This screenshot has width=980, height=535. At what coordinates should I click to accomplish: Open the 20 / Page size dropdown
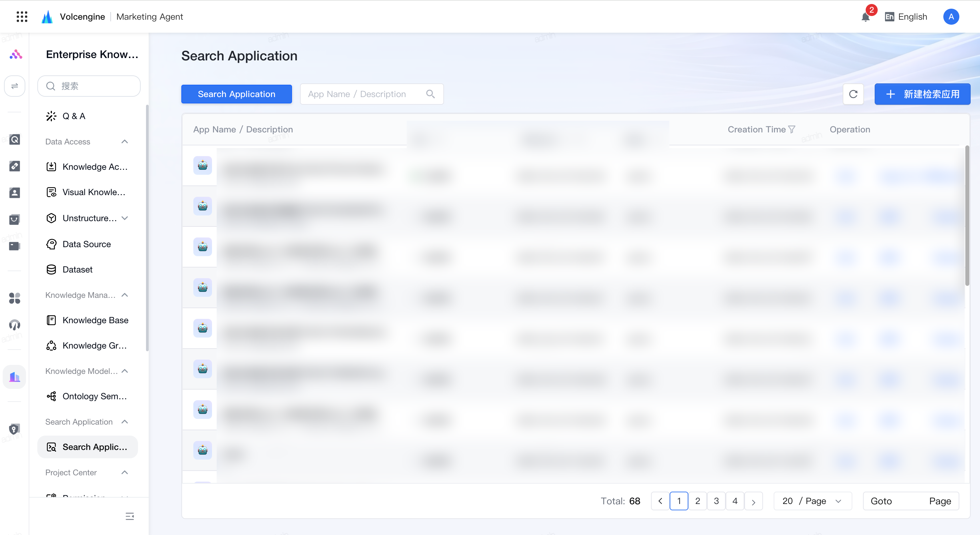tap(813, 501)
